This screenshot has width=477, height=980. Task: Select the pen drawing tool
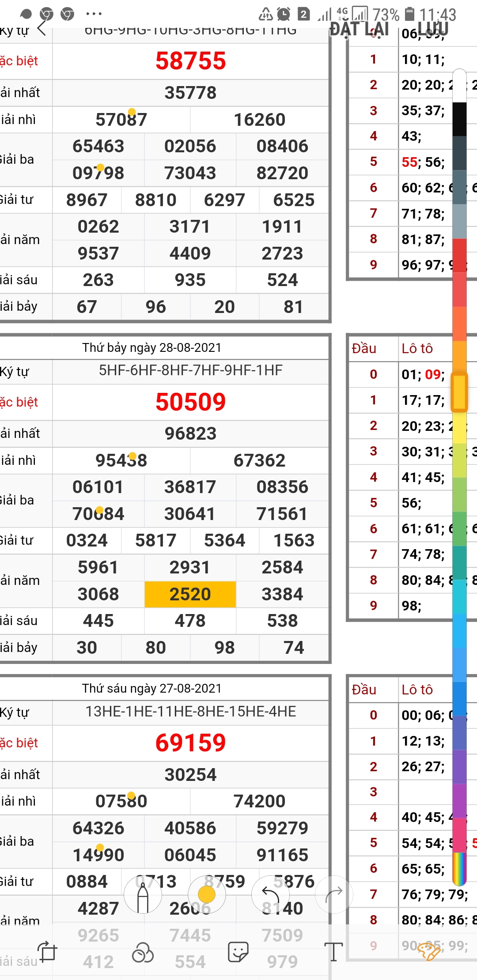(x=143, y=895)
